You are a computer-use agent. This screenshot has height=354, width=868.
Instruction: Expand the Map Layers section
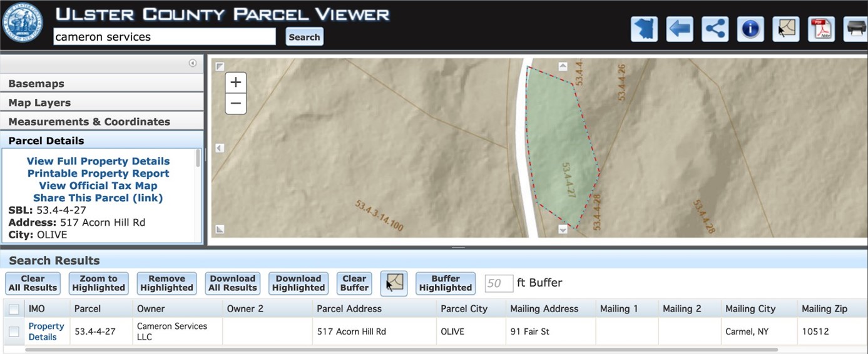pyautogui.click(x=102, y=103)
